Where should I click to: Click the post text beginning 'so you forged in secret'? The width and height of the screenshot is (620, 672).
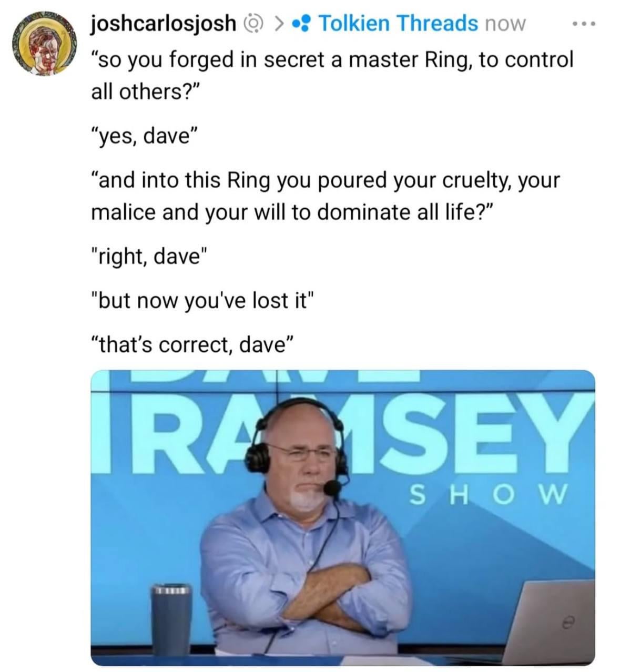coord(332,75)
